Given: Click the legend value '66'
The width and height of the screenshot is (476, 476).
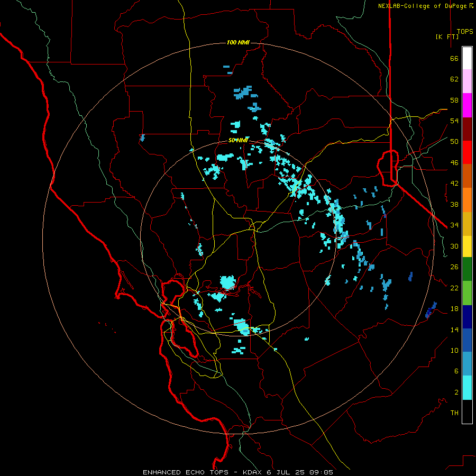Looking at the screenshot, I should (454, 58).
